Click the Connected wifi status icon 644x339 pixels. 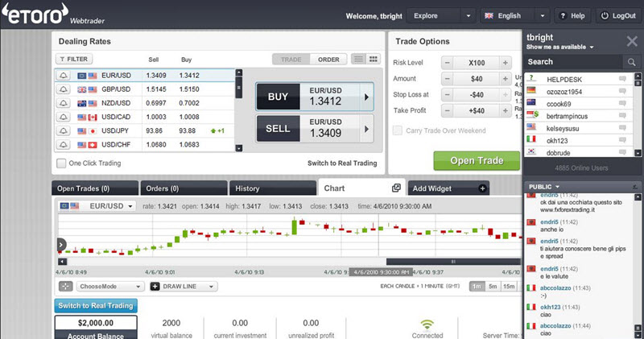point(427,325)
